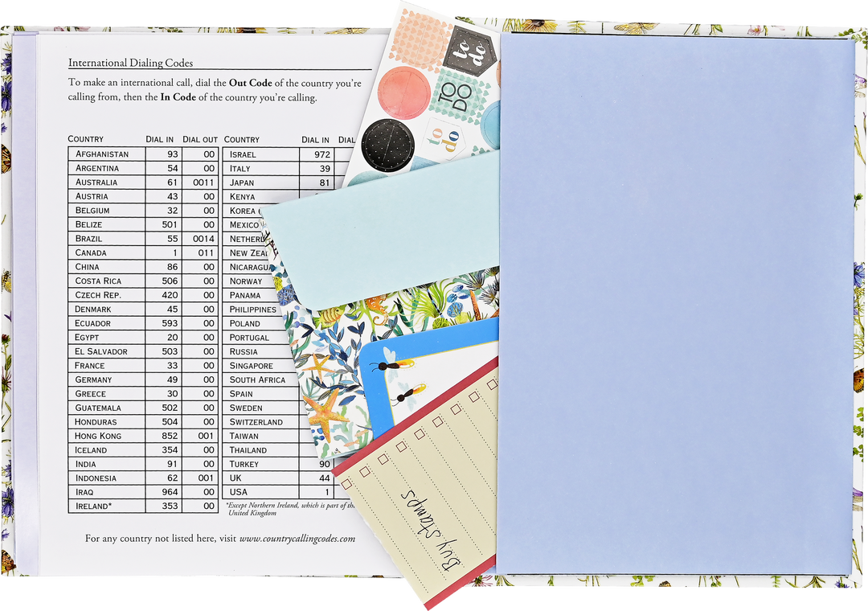Select the "Canada" country cell
Image resolution: width=868 pixels, height=611 pixels.
coord(107,252)
